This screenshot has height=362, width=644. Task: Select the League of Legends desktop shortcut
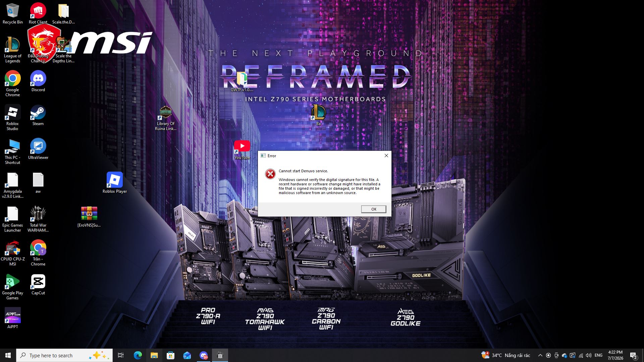coord(13,50)
